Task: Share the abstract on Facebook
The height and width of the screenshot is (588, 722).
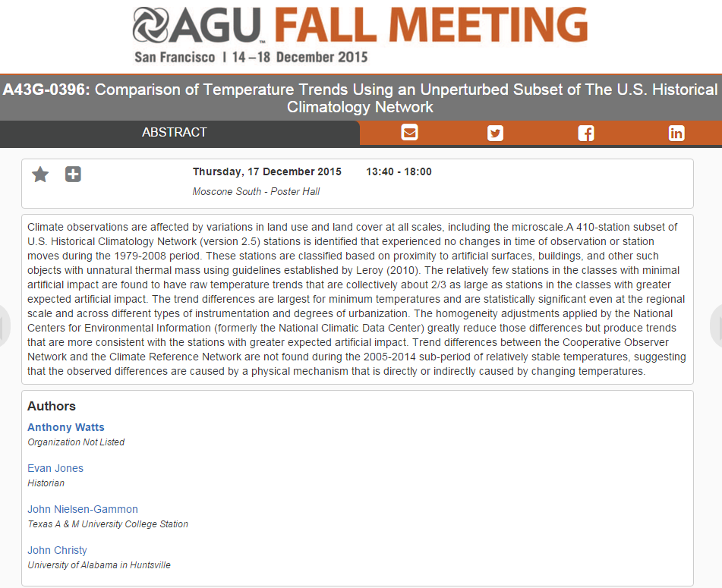Action: click(586, 133)
